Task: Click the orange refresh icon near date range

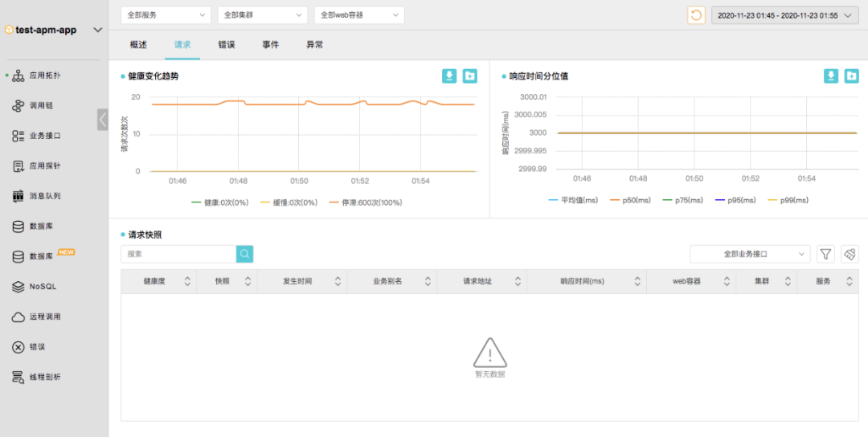Action: (x=696, y=15)
